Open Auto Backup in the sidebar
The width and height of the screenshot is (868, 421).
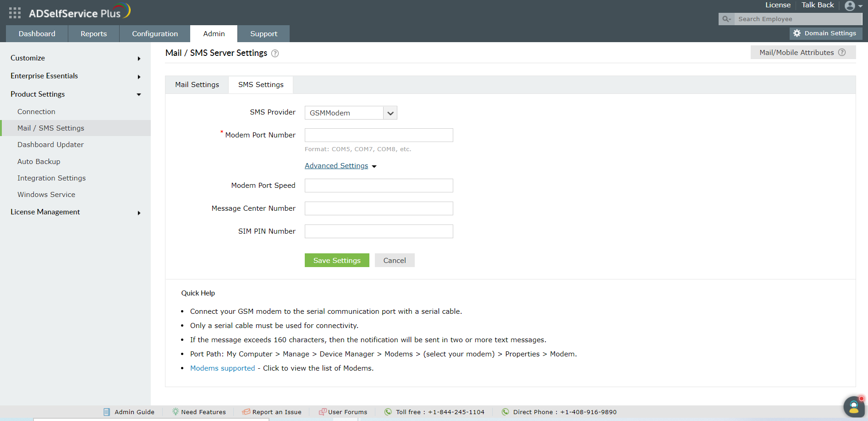(39, 162)
